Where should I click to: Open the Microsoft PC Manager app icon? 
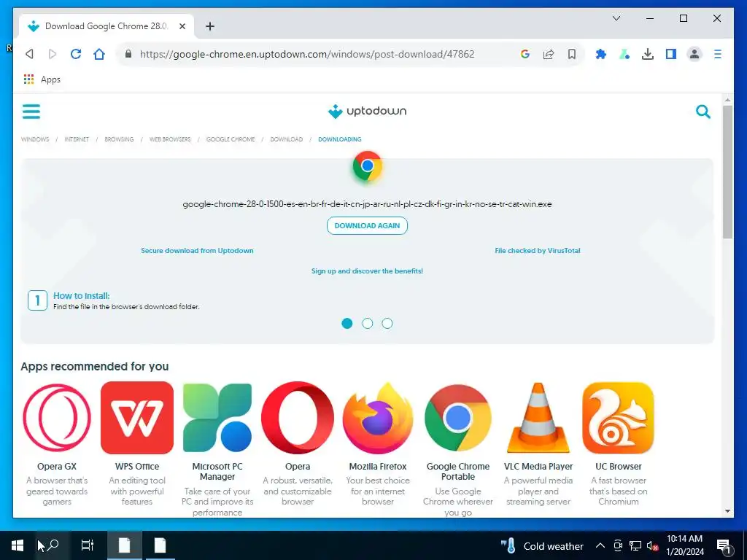pos(217,418)
